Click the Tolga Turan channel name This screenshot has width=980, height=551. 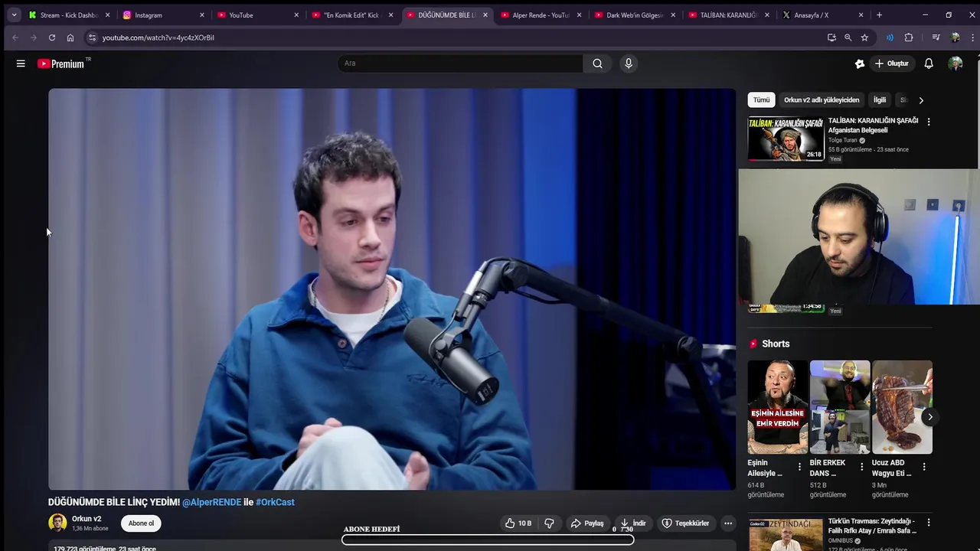click(843, 141)
